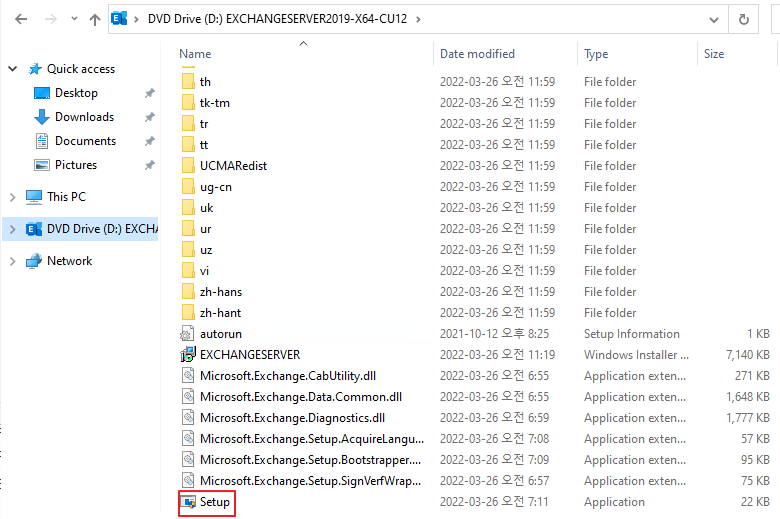This screenshot has width=780, height=519.
Task: Select the zh-hans folder icon
Action: point(188,292)
